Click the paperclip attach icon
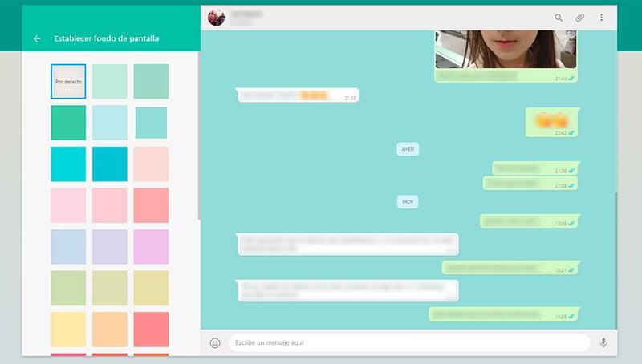 coord(580,18)
